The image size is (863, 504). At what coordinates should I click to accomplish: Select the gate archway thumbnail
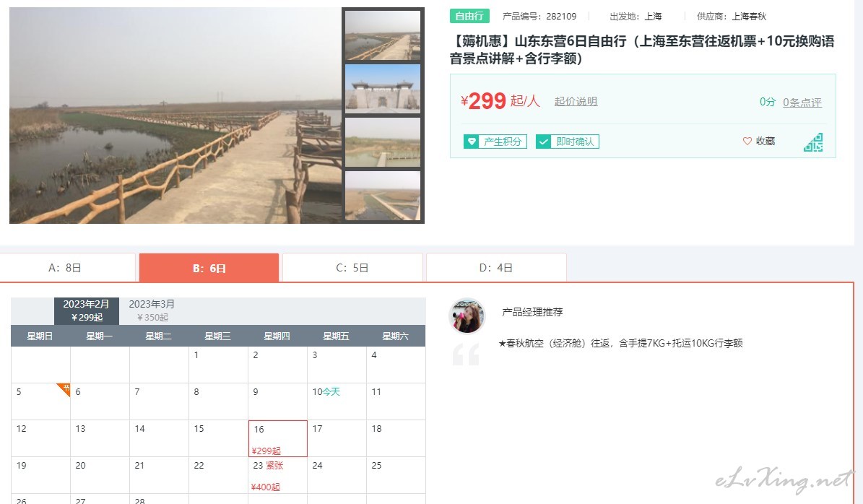[383, 89]
